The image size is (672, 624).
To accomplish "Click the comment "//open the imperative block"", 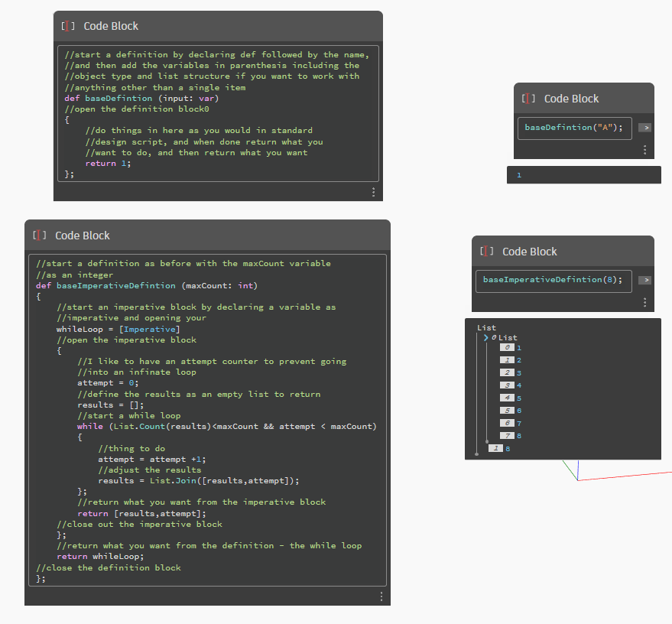I will [126, 340].
